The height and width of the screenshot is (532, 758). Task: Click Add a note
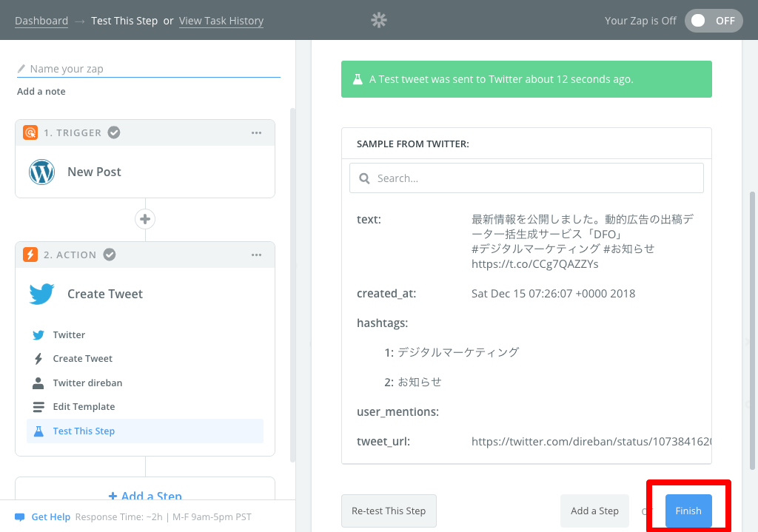tap(41, 91)
